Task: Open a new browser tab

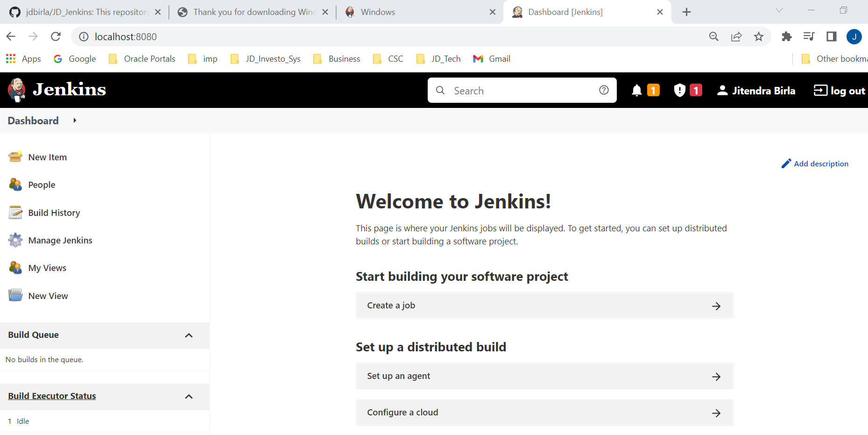Action: [686, 12]
